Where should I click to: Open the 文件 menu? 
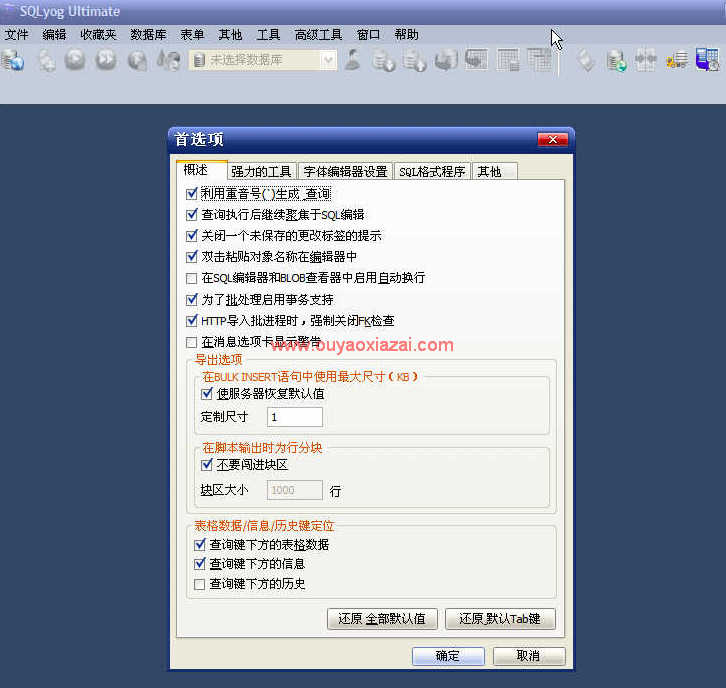(x=17, y=35)
